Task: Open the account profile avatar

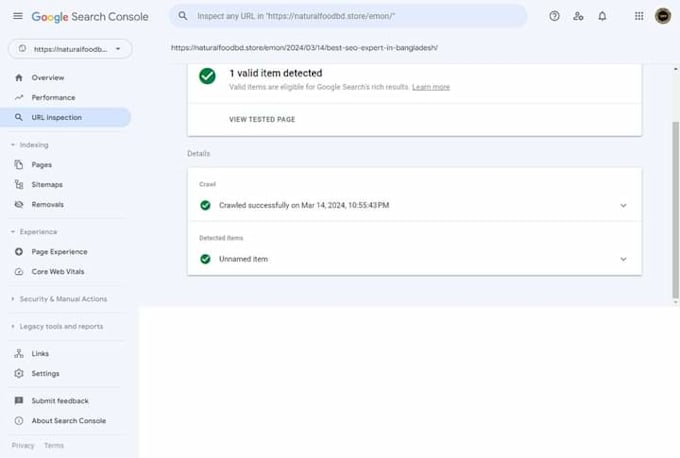Action: pyautogui.click(x=663, y=16)
